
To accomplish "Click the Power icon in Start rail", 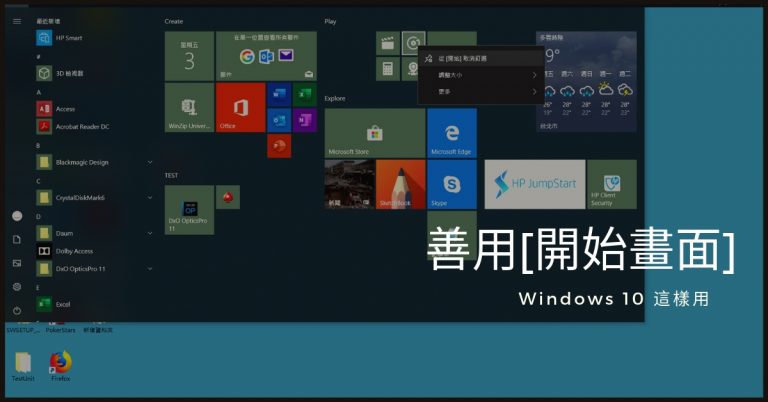I will pyautogui.click(x=17, y=310).
